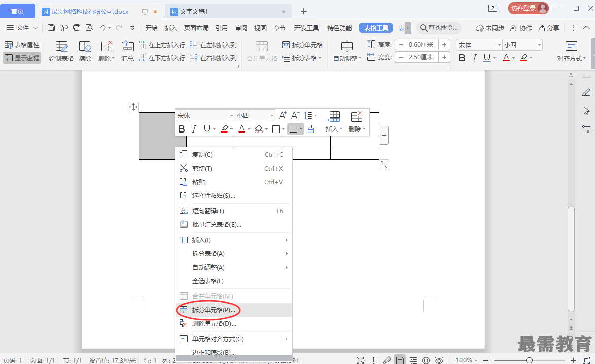Click Format Painter in mini toolbar

311,129
